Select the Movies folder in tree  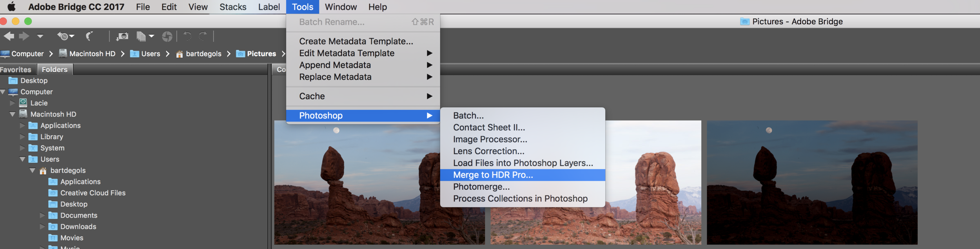tap(66, 238)
